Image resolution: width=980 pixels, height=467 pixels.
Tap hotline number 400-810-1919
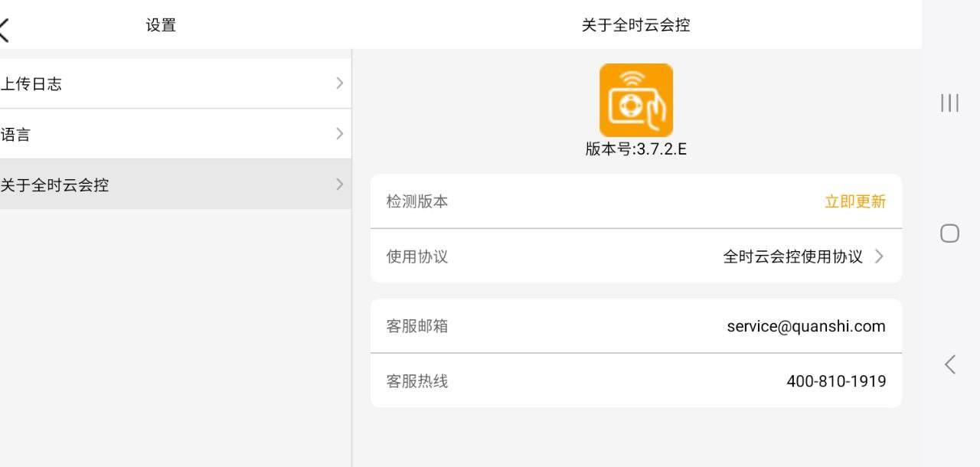coord(836,381)
